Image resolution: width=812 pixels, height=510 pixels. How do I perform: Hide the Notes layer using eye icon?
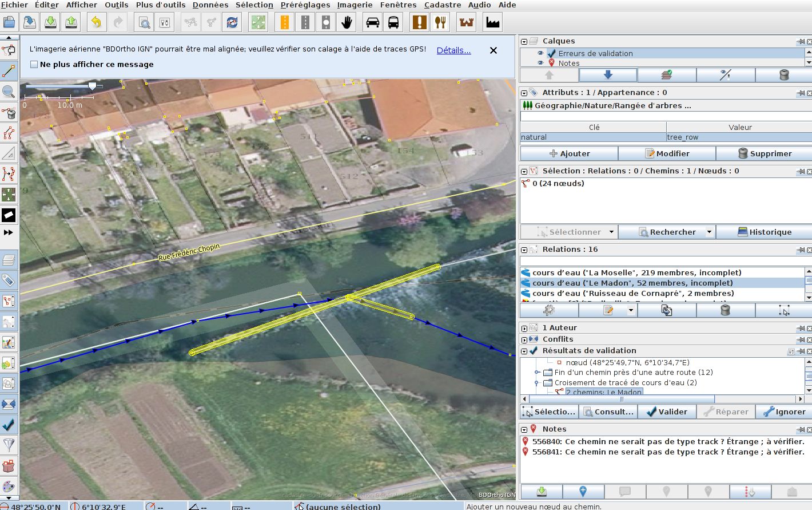click(x=540, y=63)
